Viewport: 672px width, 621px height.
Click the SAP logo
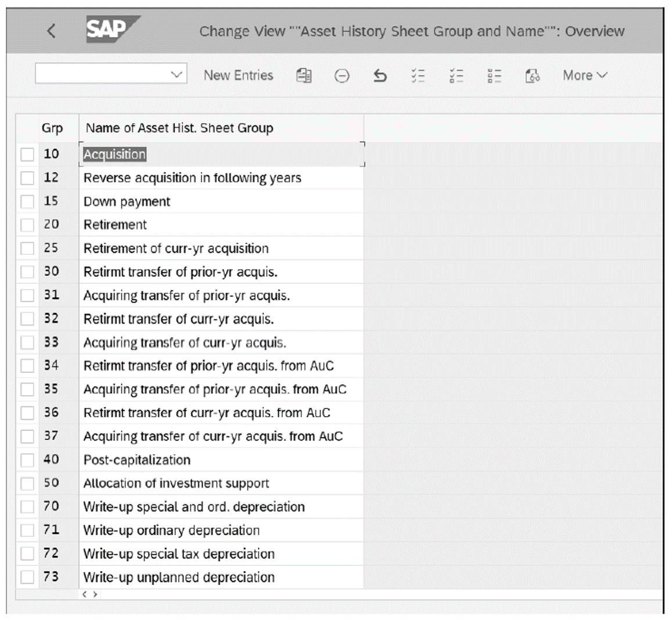[x=107, y=29]
